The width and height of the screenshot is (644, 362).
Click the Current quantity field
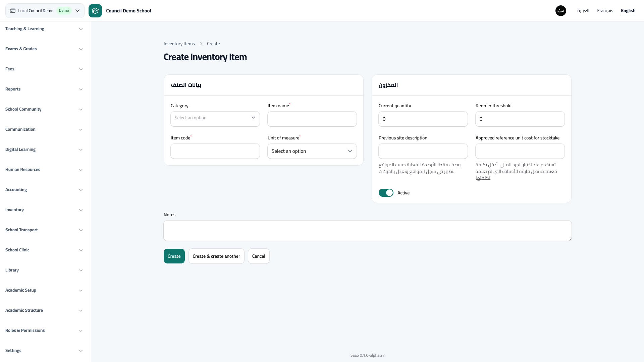click(x=423, y=119)
